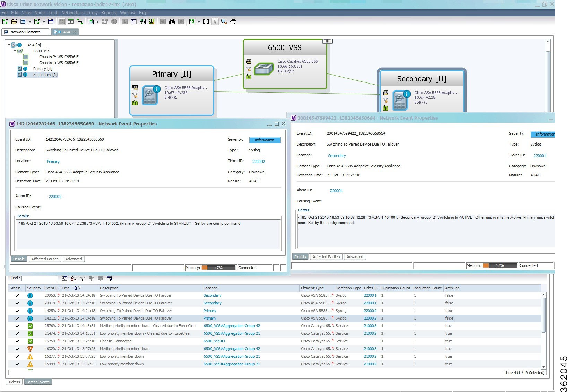The width and height of the screenshot is (567, 392).
Task: Click the Fit in Window toolbar icon
Action: [206, 21]
